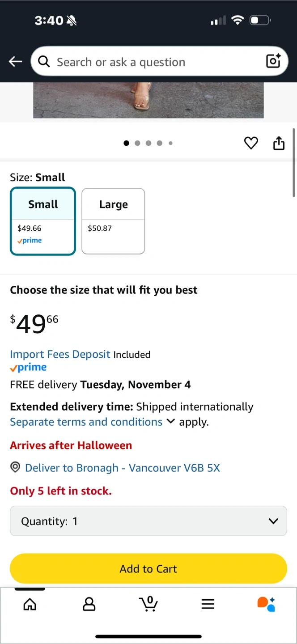
Task: Open the shopping cart tab
Action: tap(148, 604)
